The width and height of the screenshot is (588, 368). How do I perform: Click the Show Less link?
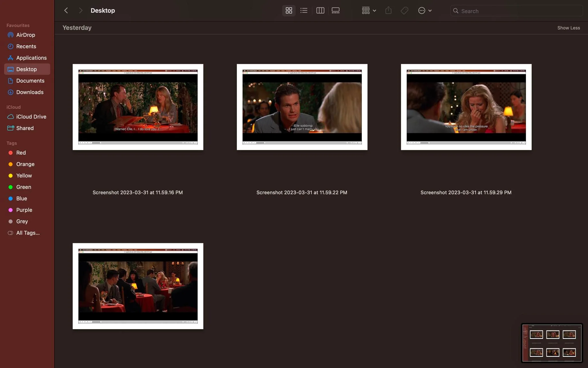click(x=568, y=28)
